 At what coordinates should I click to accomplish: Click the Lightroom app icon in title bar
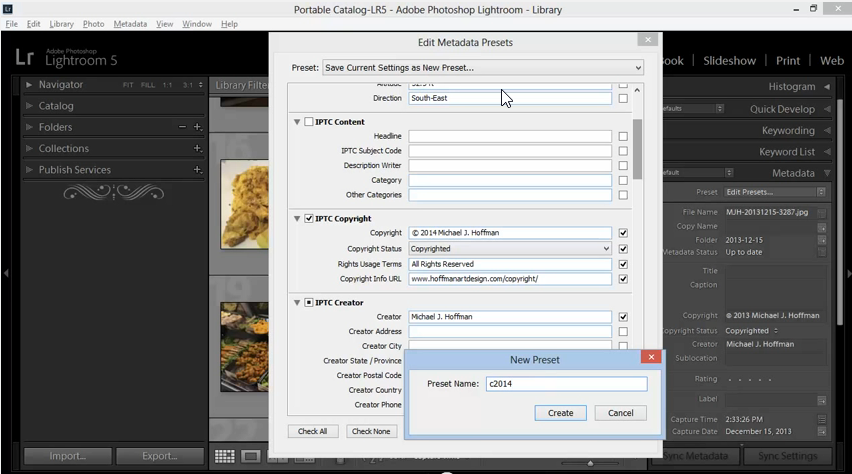tap(8, 9)
